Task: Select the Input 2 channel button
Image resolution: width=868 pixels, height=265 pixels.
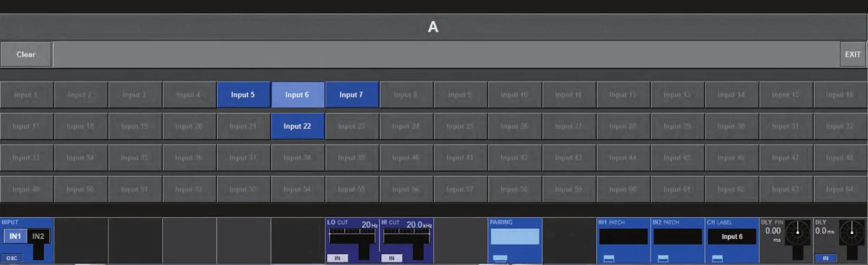Action: (x=80, y=95)
